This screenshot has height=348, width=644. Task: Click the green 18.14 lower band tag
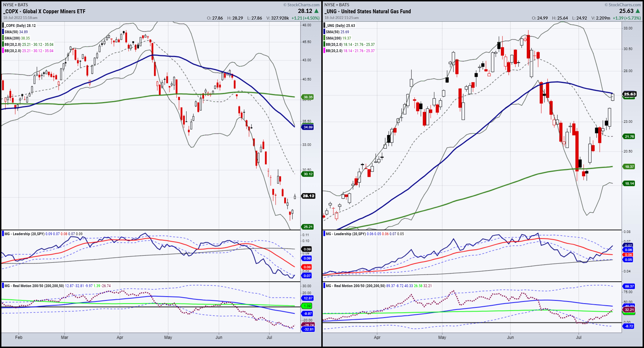[x=629, y=183]
